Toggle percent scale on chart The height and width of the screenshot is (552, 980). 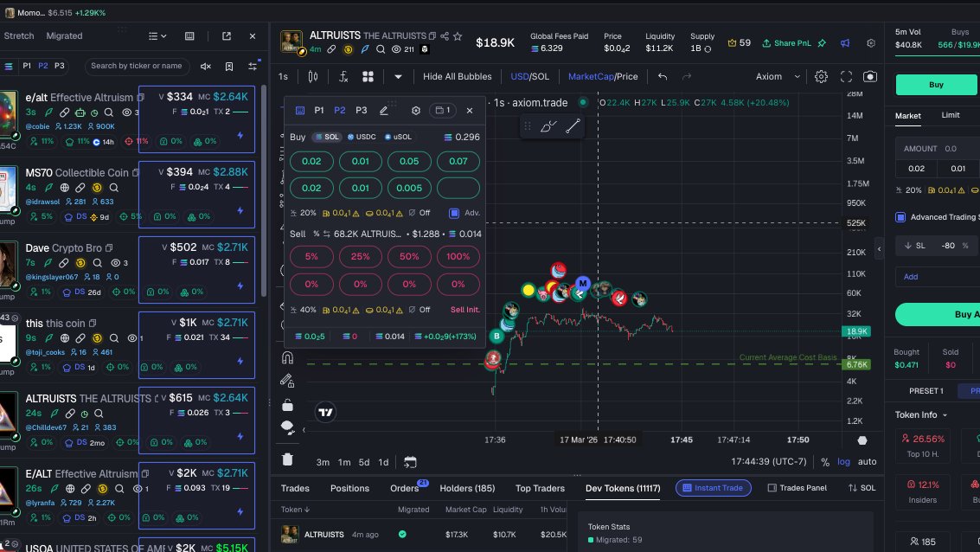[825, 462]
